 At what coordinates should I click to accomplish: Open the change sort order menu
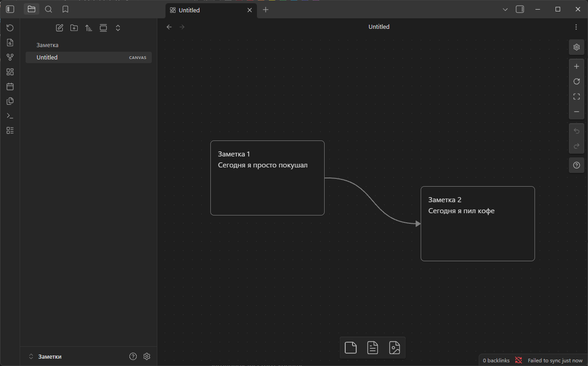click(x=89, y=28)
